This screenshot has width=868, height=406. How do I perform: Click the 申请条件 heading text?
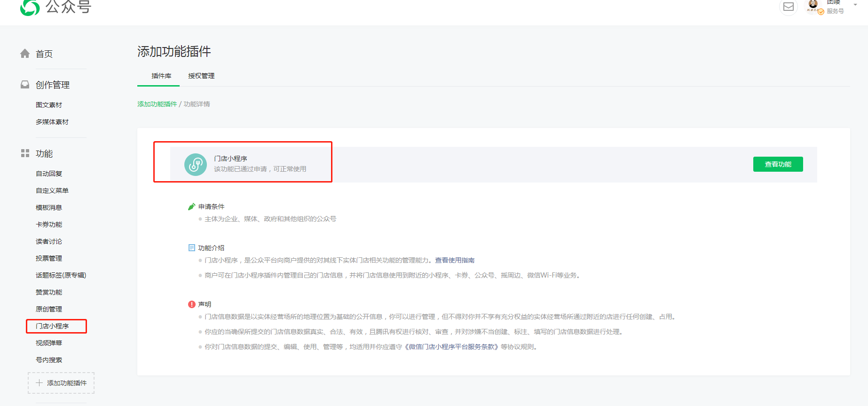tap(211, 207)
